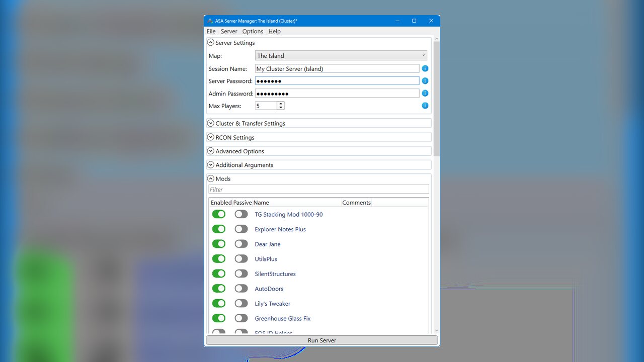The height and width of the screenshot is (362, 644).
Task: Open the Options menu
Action: (x=253, y=31)
